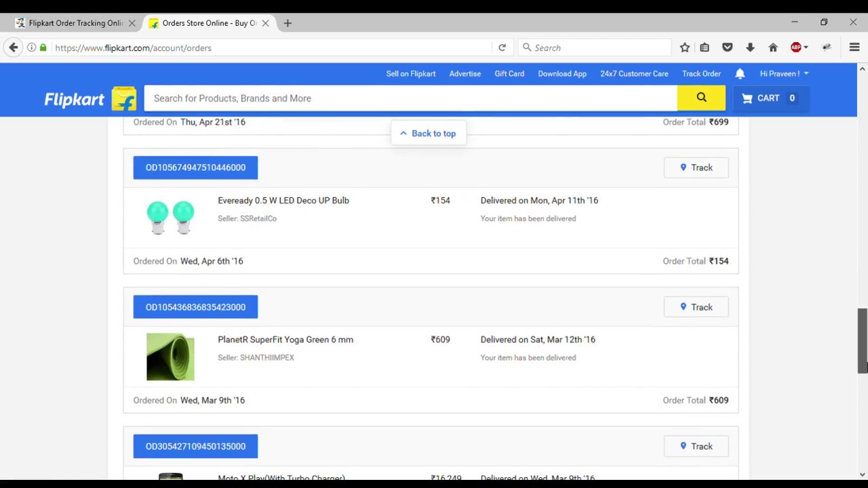The image size is (868, 488).
Task: Click scrollbar up arrow
Action: coord(862,69)
